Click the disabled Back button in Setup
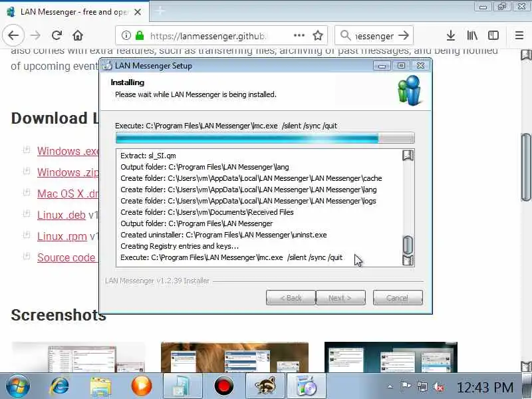The width and height of the screenshot is (532, 399). tap(291, 298)
